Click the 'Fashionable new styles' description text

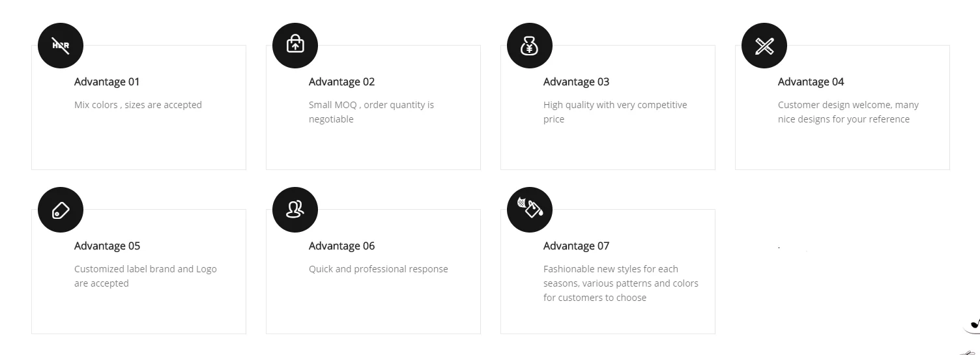[x=621, y=283]
